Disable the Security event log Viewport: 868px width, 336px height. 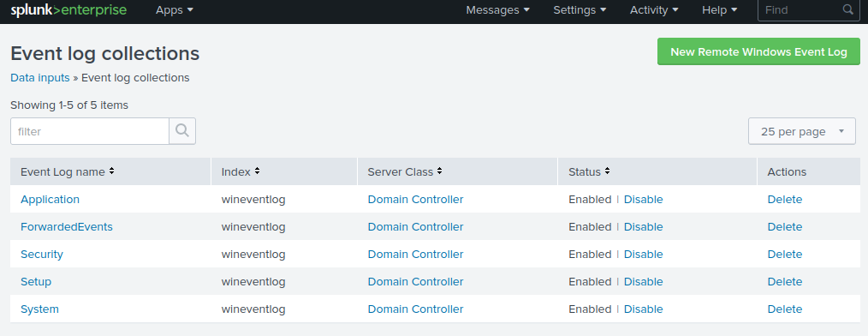(x=643, y=254)
